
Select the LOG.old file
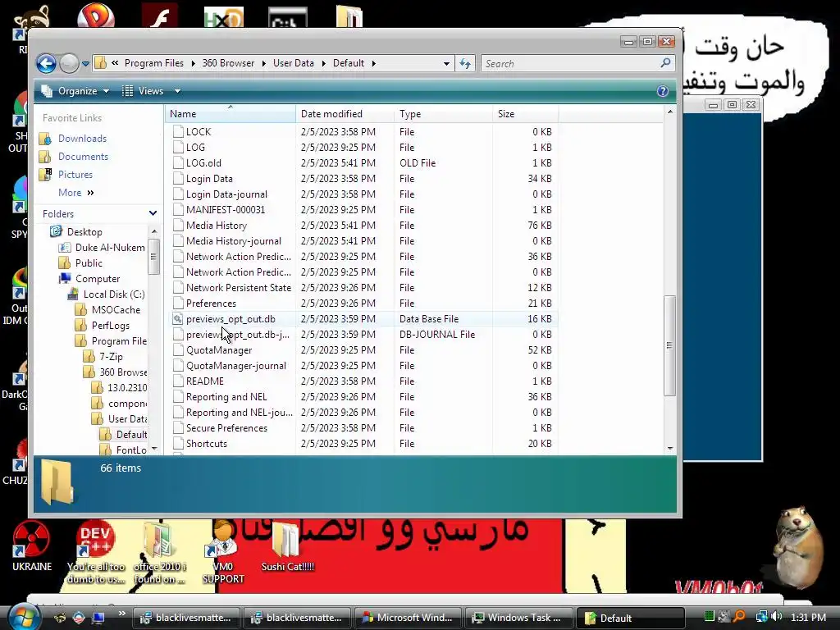tap(203, 163)
